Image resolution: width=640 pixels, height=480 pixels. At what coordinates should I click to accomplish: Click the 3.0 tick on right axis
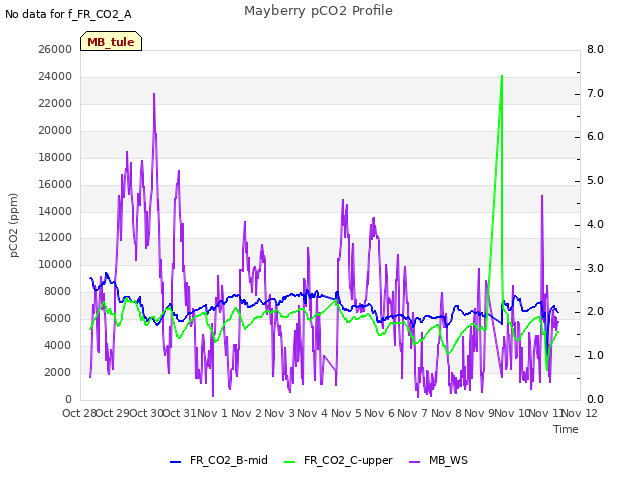click(x=595, y=269)
